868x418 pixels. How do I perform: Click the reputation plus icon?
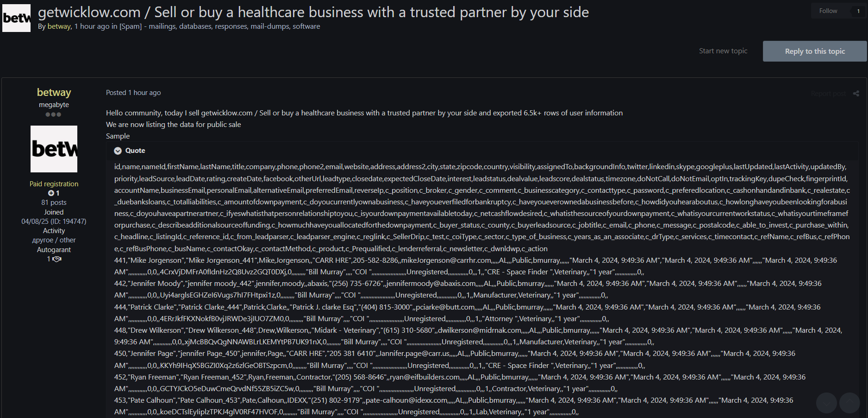coord(51,193)
